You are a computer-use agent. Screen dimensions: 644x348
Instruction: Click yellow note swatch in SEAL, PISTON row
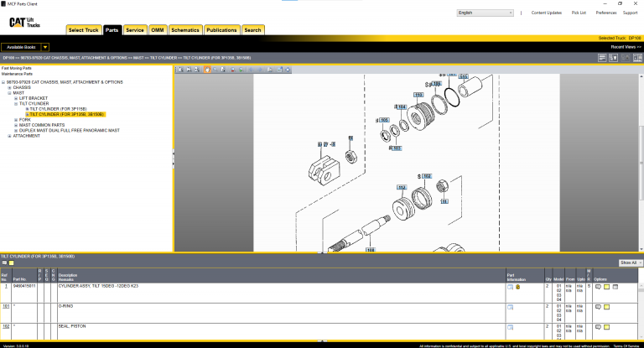click(x=606, y=327)
